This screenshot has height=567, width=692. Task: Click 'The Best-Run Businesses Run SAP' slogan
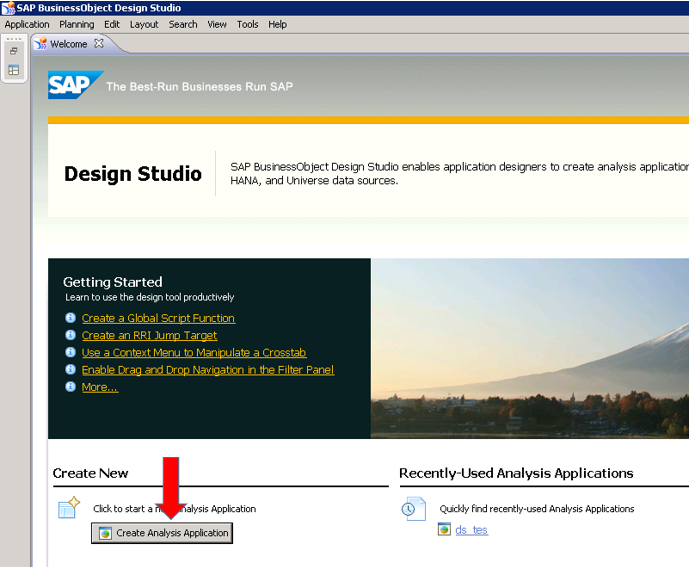(x=199, y=86)
